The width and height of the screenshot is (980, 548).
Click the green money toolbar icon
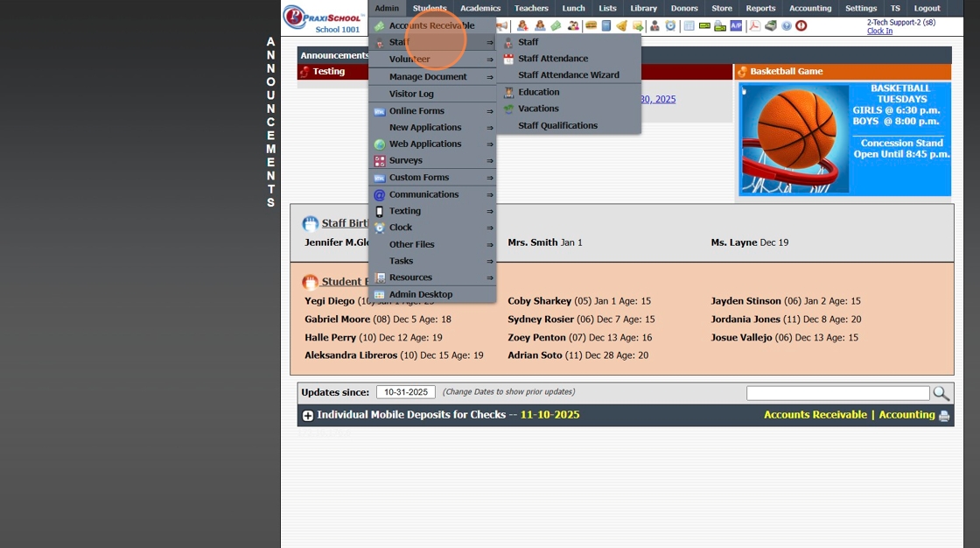coord(556,25)
